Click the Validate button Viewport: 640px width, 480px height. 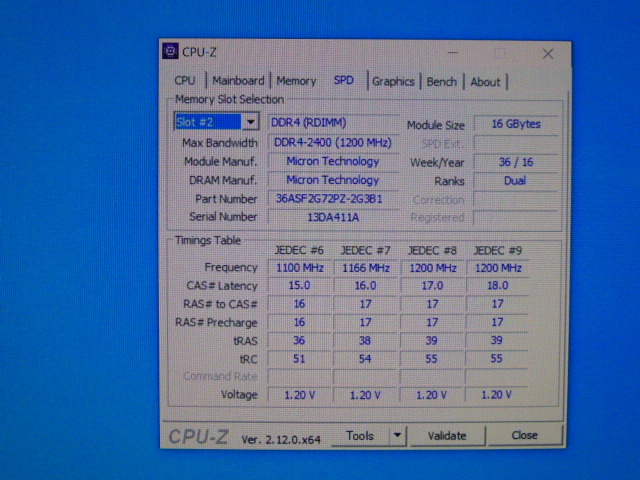click(x=447, y=436)
